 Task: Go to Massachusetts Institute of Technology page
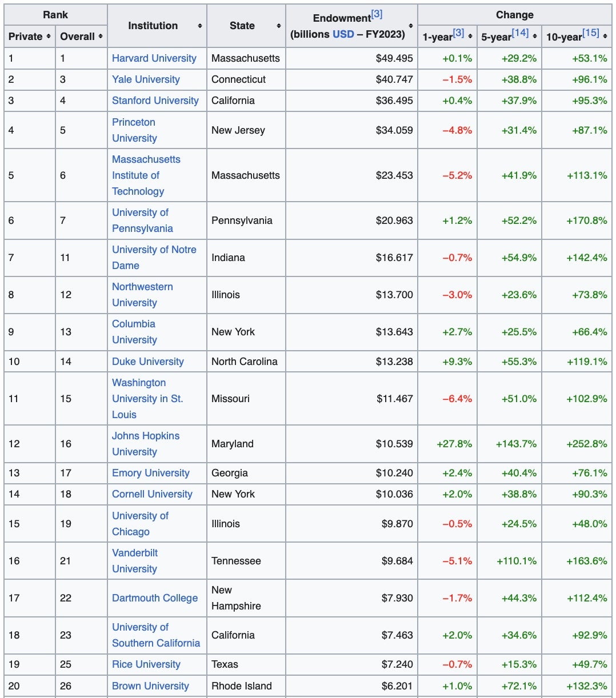(146, 175)
